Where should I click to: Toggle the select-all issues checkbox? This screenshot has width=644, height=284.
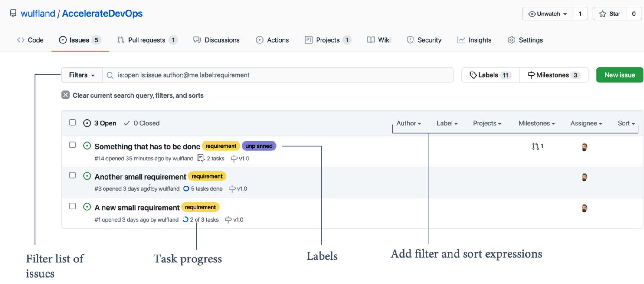pos(73,123)
